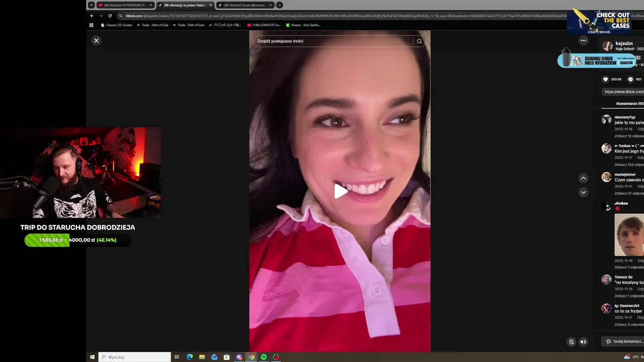Click the search magnifier icon in video
The height and width of the screenshot is (362, 644).
click(x=419, y=41)
